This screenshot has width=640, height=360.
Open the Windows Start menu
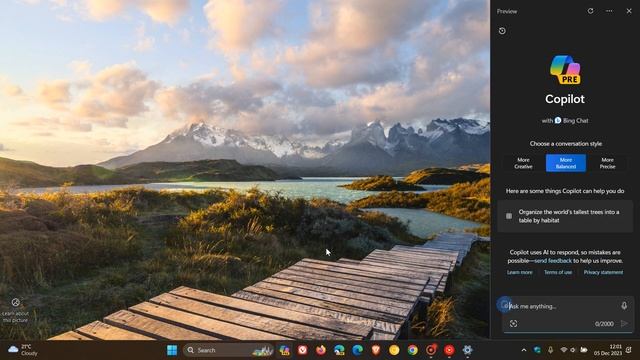click(172, 350)
